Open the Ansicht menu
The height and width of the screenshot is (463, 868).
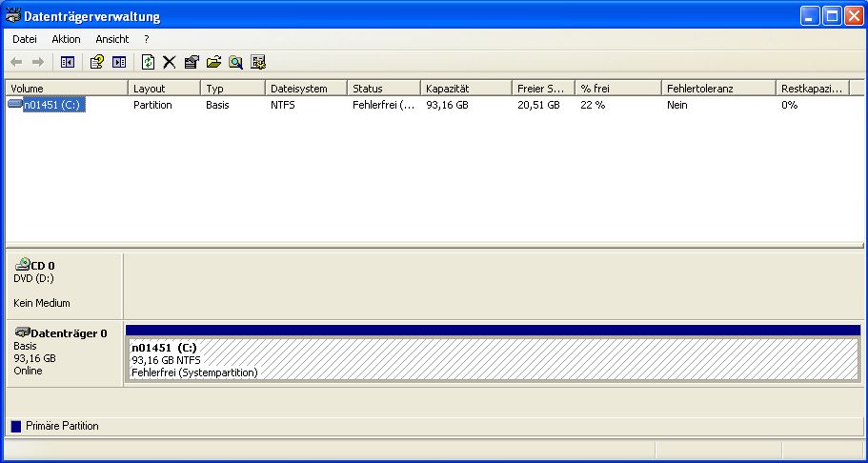pos(111,39)
